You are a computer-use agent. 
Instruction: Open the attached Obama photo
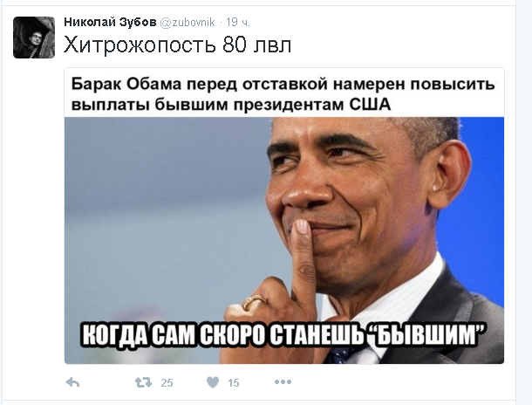click(x=284, y=240)
